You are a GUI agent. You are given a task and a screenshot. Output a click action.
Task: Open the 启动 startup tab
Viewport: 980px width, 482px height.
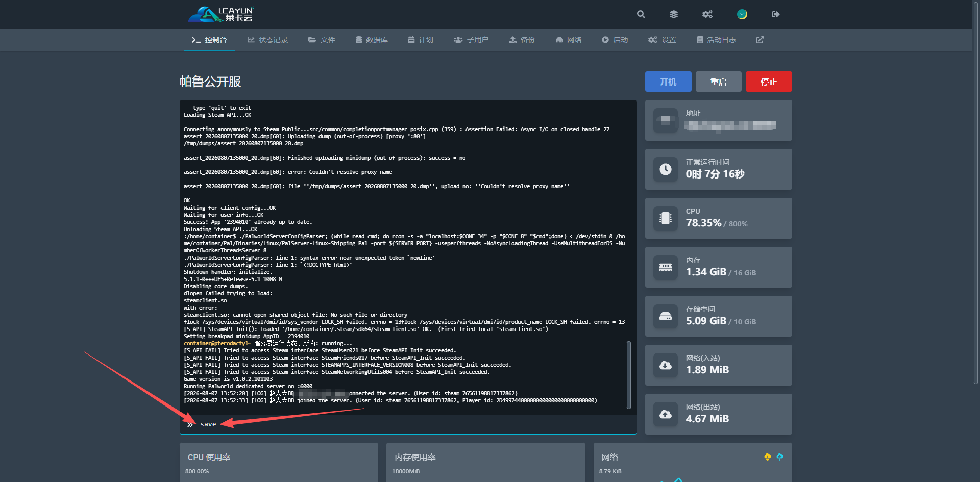pyautogui.click(x=615, y=40)
